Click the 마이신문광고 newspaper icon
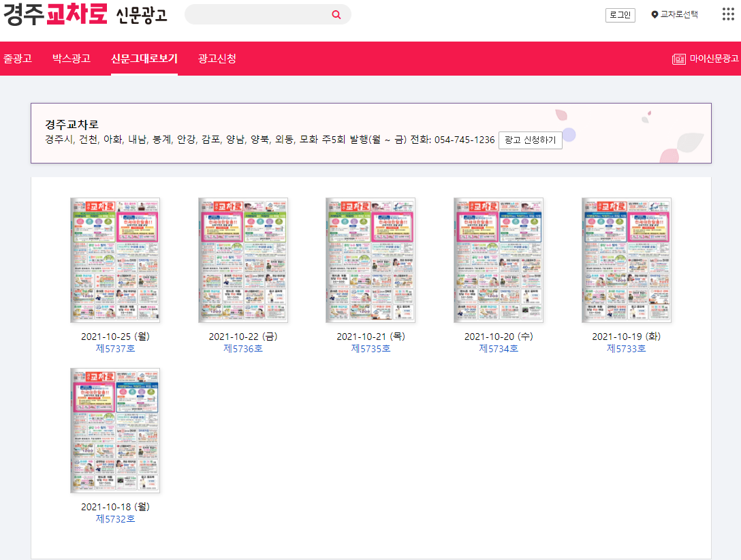 pyautogui.click(x=679, y=59)
